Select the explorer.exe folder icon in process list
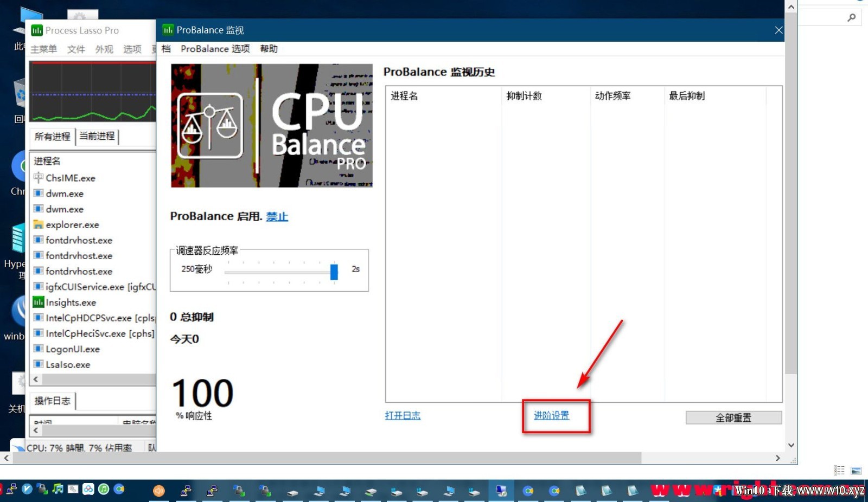Image resolution: width=868 pixels, height=502 pixels. [x=38, y=224]
